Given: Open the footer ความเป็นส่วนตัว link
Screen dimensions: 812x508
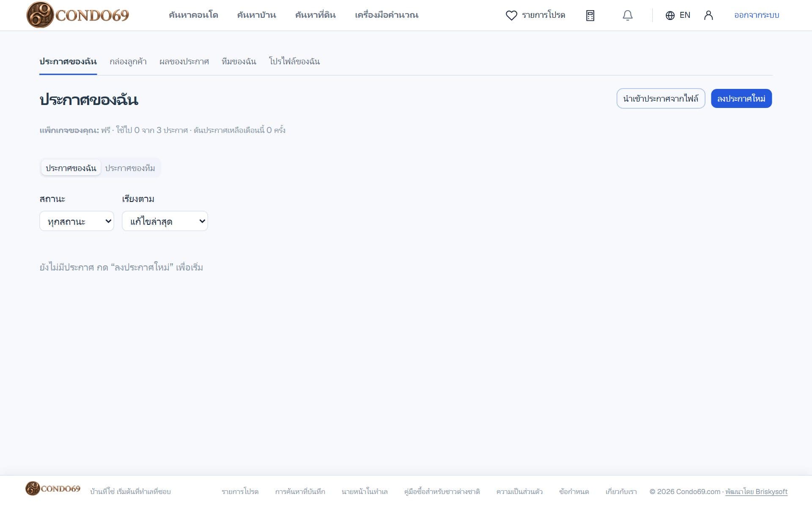Looking at the screenshot, I should [519, 491].
